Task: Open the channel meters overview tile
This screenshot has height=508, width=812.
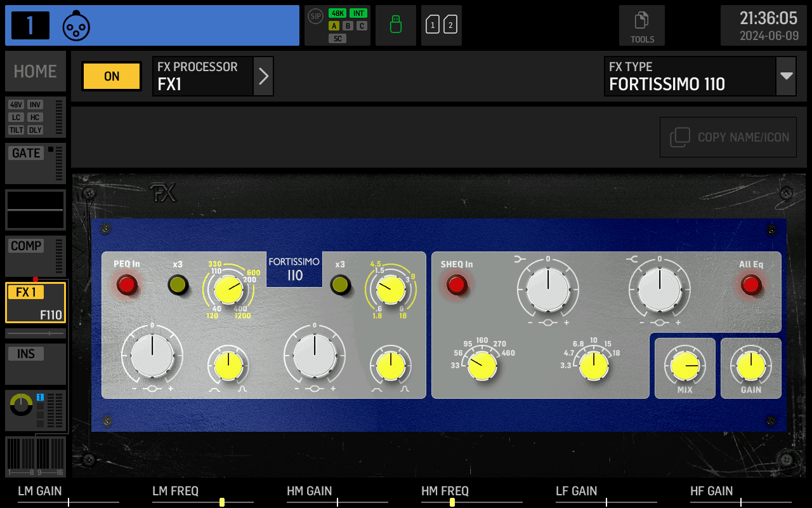Action: click(36, 457)
